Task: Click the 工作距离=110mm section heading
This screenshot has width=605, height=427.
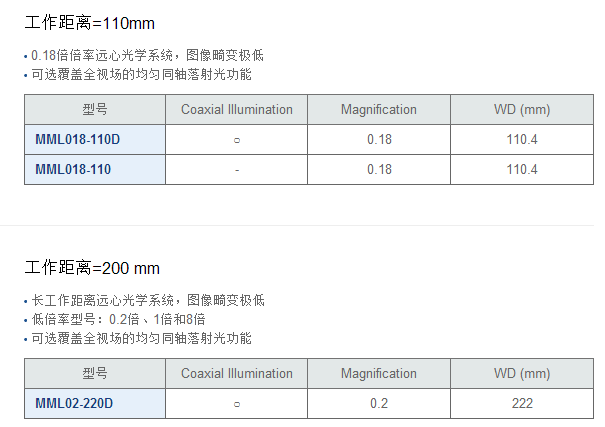Action: coord(90,23)
